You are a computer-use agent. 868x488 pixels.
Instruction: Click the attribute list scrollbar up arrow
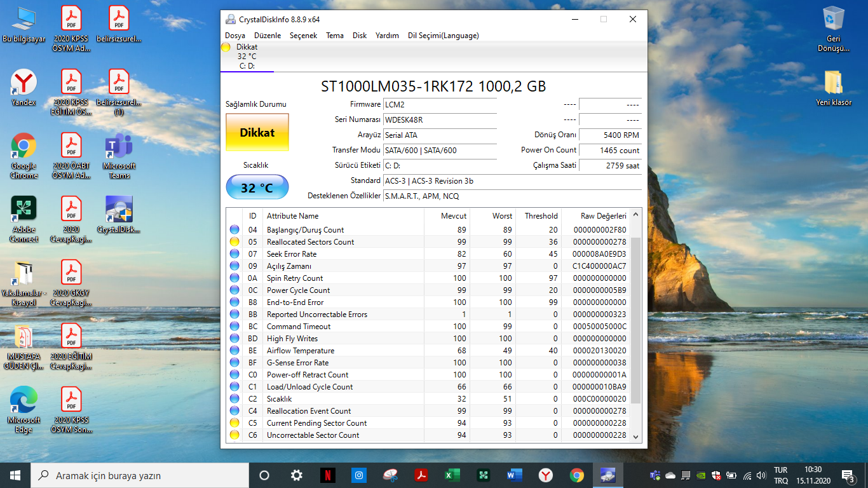coord(635,215)
